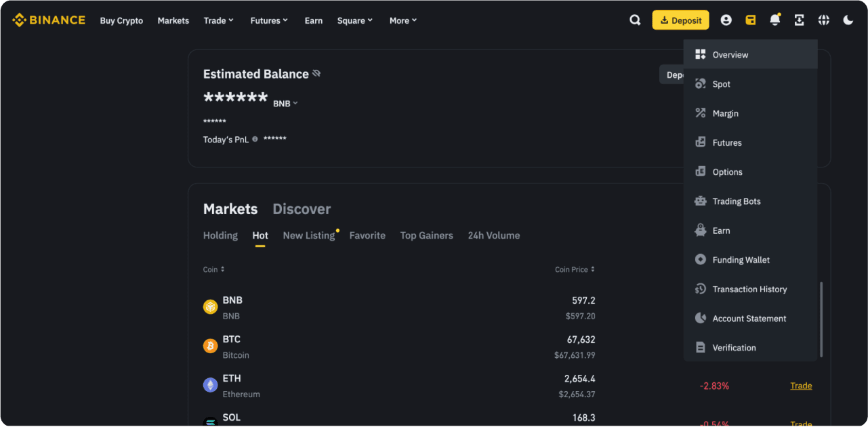Select Overview in wallet menu
This screenshot has height=427, width=868.
tap(751, 55)
